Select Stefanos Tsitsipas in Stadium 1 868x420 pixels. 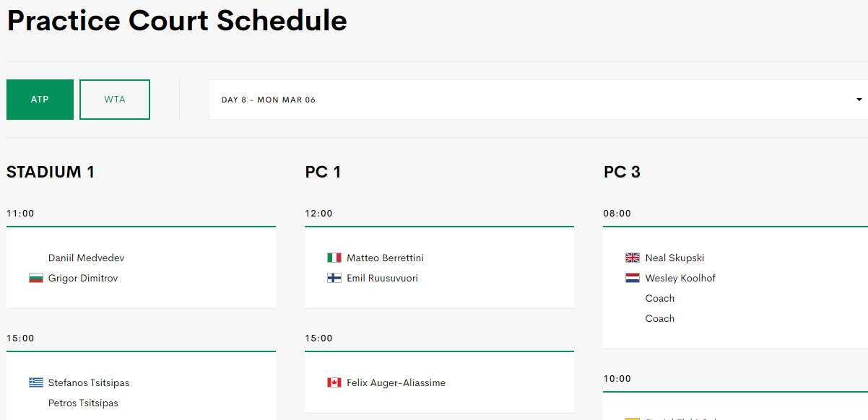tap(89, 383)
